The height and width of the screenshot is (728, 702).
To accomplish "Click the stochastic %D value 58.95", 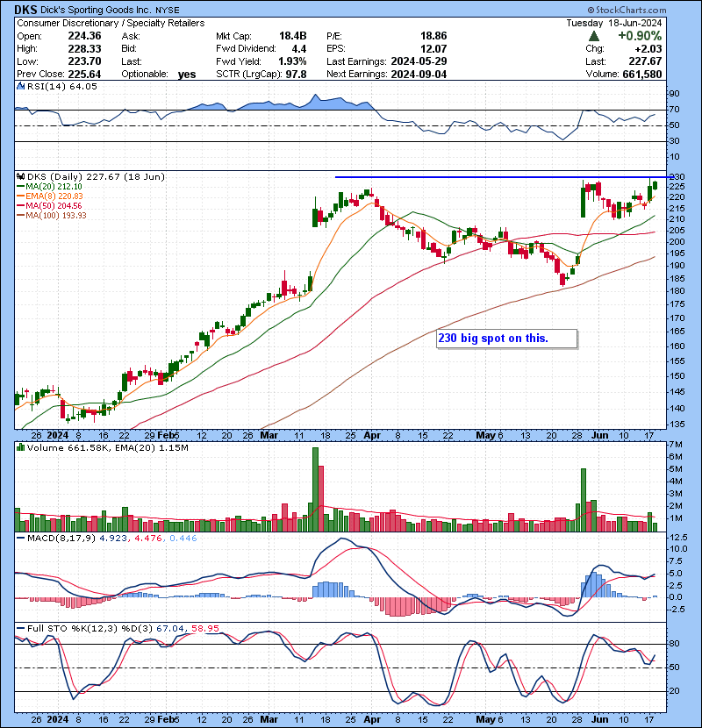I will [204, 629].
